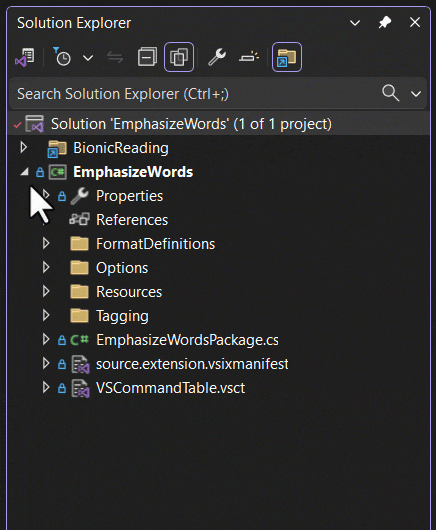
Task: Toggle the auto-hide pin icon
Action: [385, 23]
